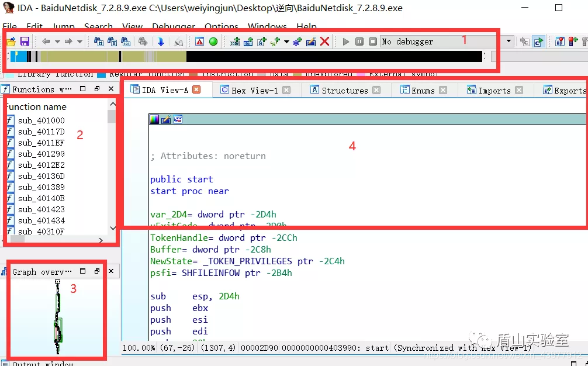Click the pause process button
This screenshot has width=588, height=366.
coord(359,42)
